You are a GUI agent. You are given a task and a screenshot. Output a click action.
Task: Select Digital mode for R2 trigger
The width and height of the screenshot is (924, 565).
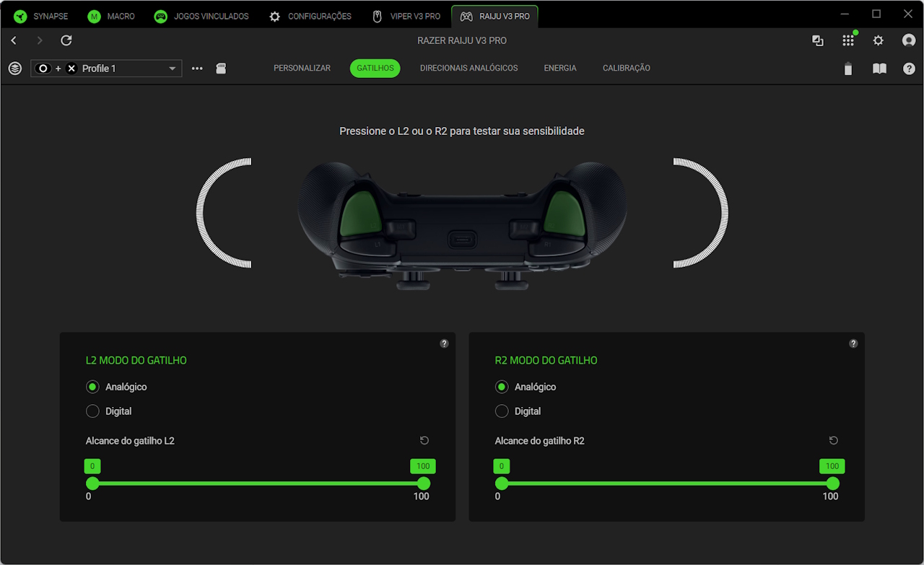[x=502, y=411]
